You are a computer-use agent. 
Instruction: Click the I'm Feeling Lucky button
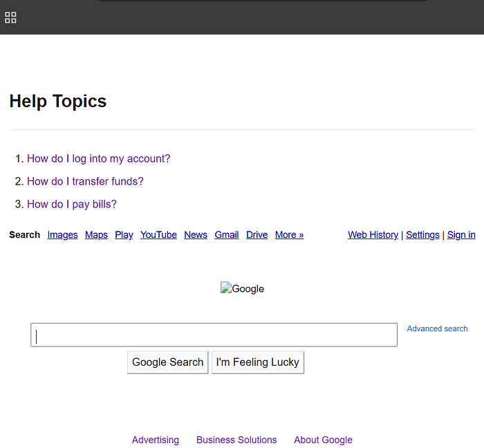pos(258,362)
